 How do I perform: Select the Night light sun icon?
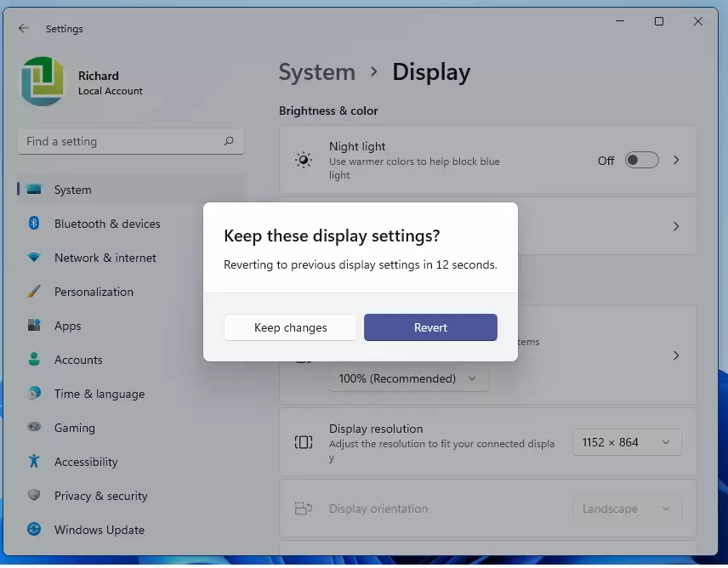click(x=304, y=160)
